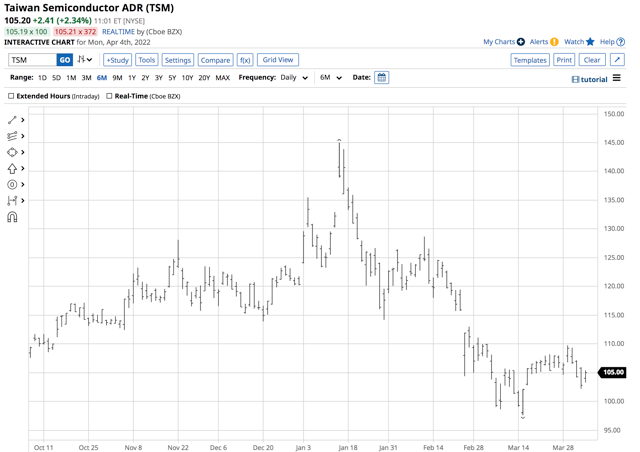Expand the trend line tool submenu arrow
This screenshot has width=640, height=452.
(23, 120)
